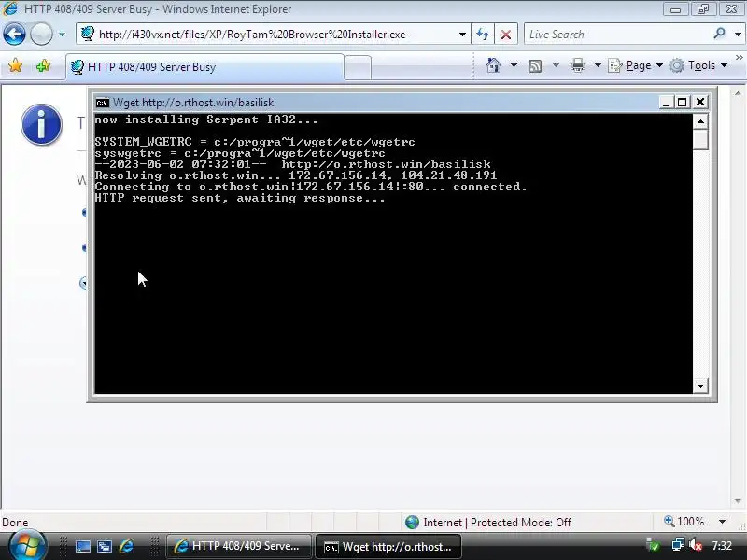Open the search provider options dropdown
Viewport: 747px width, 560px height.
tap(738, 35)
